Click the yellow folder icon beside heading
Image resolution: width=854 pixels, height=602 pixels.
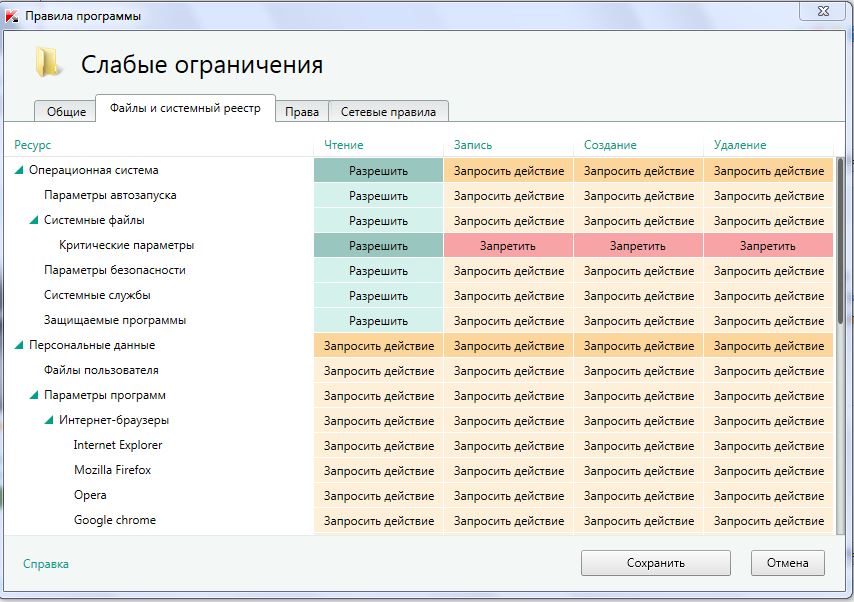coord(47,62)
